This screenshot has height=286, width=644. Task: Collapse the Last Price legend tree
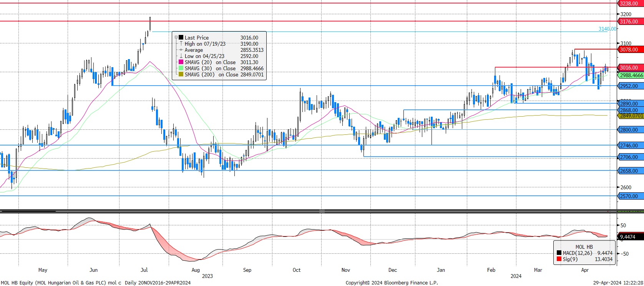tap(176, 38)
